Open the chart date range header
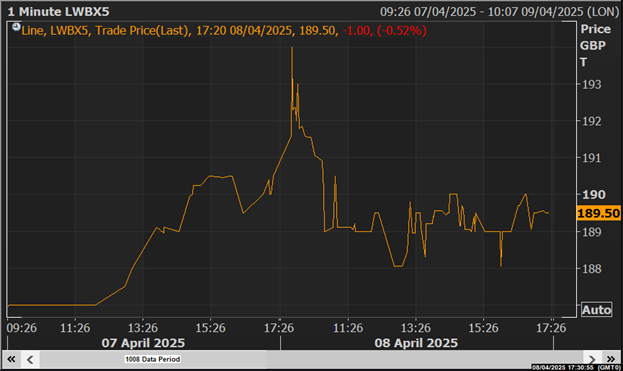The height and width of the screenshot is (371, 623). coord(499,12)
